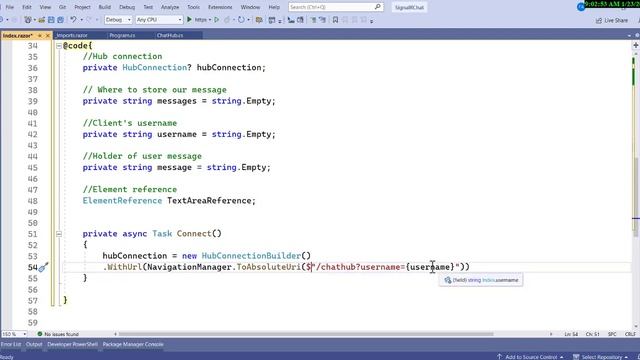Open the https launch profile dropdown arrow
640x360 pixels.
tap(210, 20)
